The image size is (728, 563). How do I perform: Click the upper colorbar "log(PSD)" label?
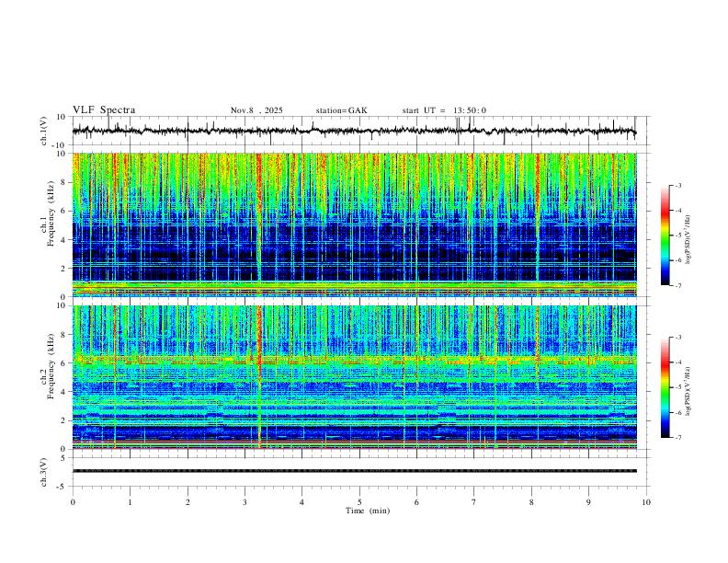688,240
